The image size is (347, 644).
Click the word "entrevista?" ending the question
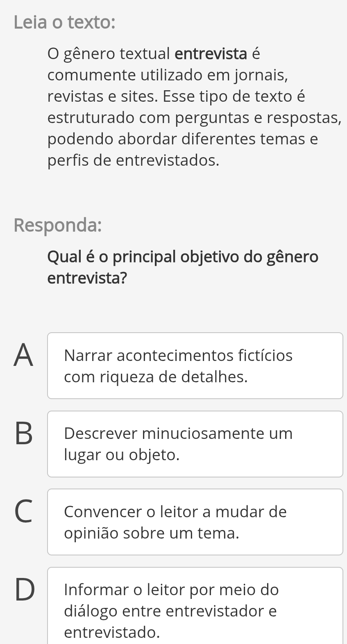pyautogui.click(x=87, y=278)
